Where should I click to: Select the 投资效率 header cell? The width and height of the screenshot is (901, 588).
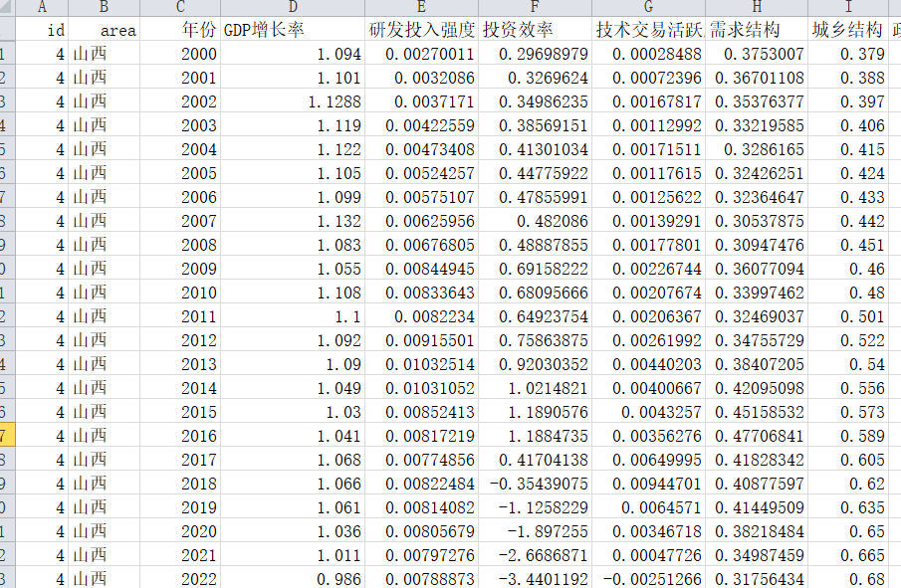[535, 29]
